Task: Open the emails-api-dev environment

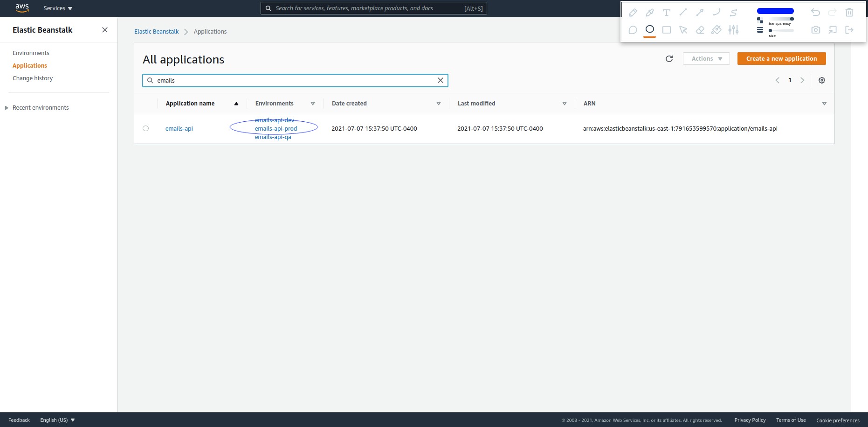Action: pos(275,120)
